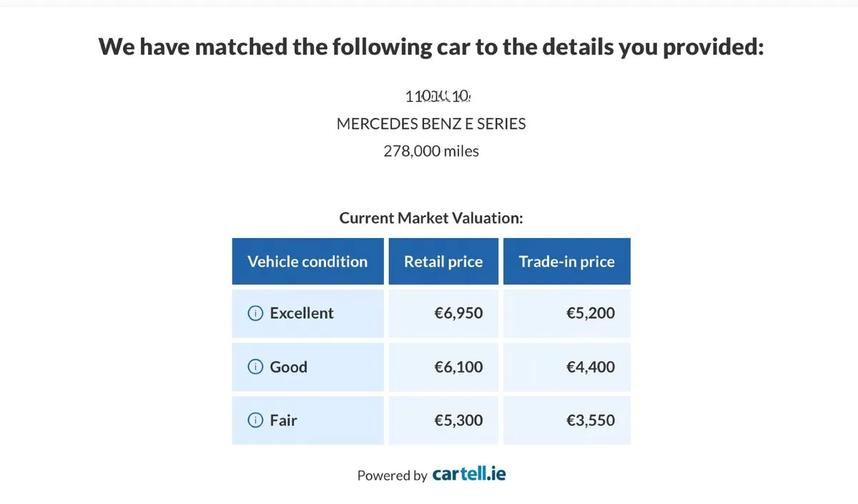858x504 pixels.
Task: Click the €5,200 trade-in price cell
Action: 567,313
